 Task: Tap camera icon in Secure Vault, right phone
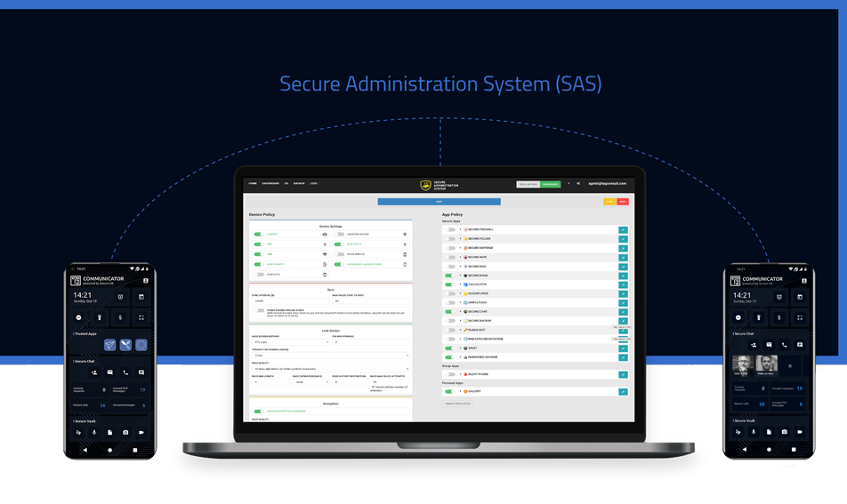[785, 432]
